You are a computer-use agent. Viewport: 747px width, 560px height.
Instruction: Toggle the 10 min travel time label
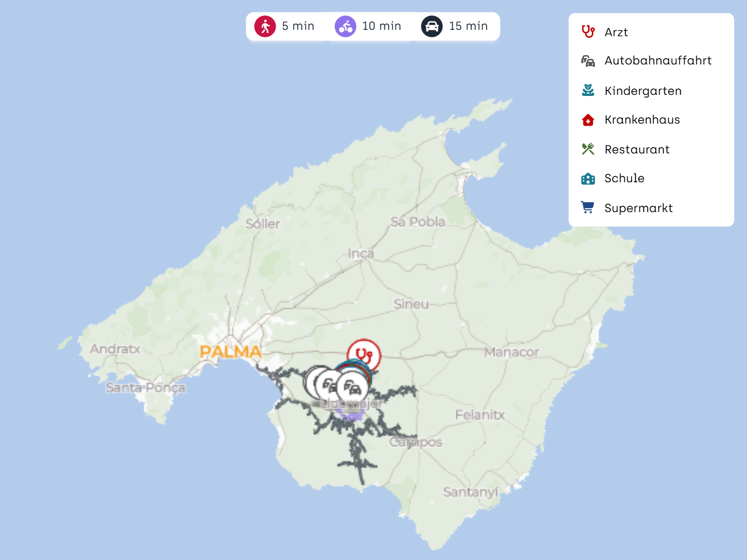(381, 26)
